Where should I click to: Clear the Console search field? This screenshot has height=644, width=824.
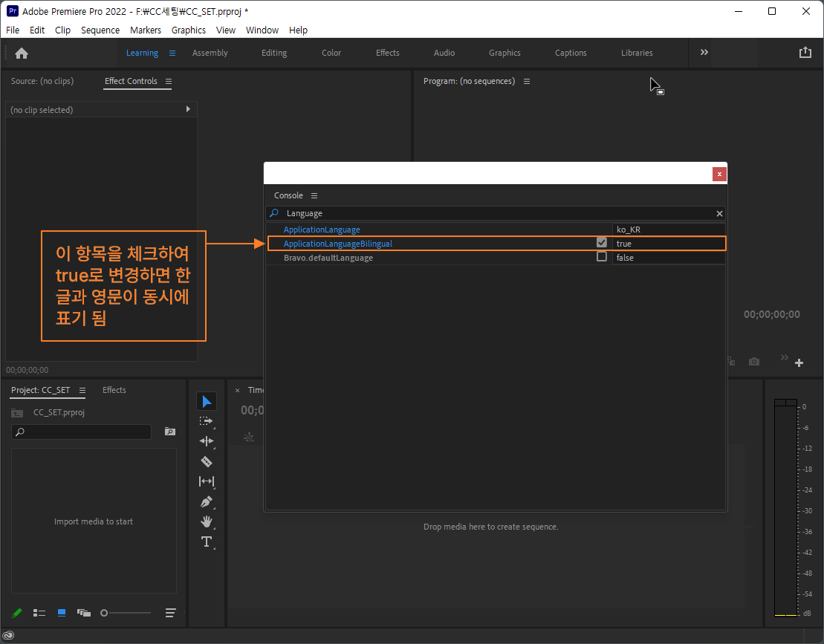click(x=719, y=213)
